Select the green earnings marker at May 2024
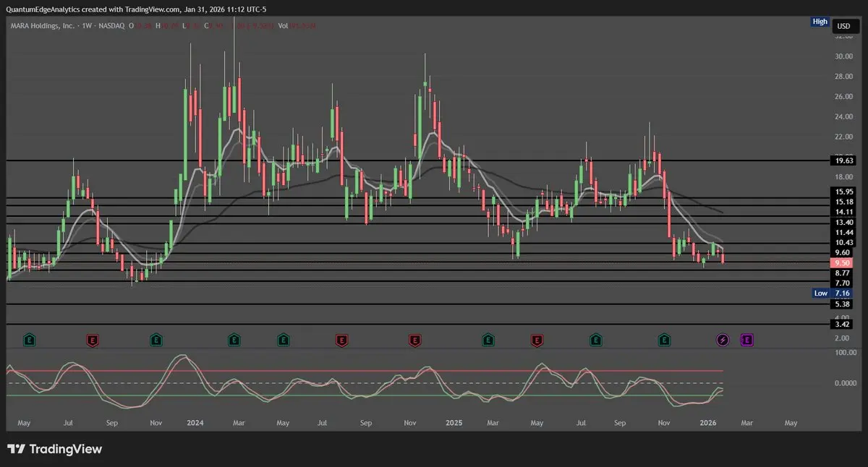Viewport: 868px width, 467px height. [284, 339]
